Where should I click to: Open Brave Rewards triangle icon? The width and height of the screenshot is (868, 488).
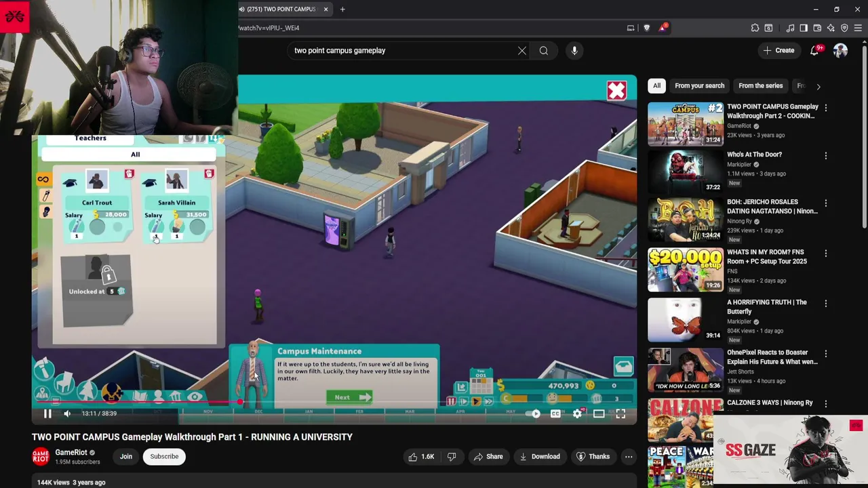(x=662, y=28)
